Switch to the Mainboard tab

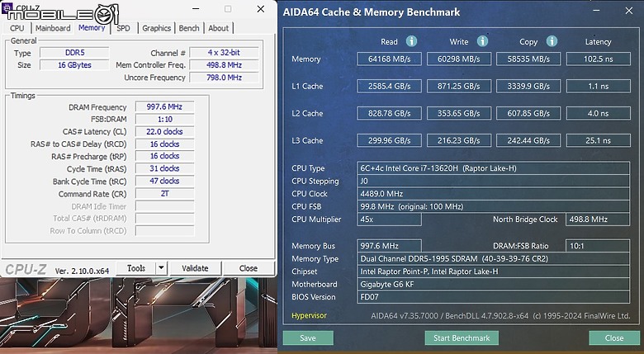[x=53, y=28]
